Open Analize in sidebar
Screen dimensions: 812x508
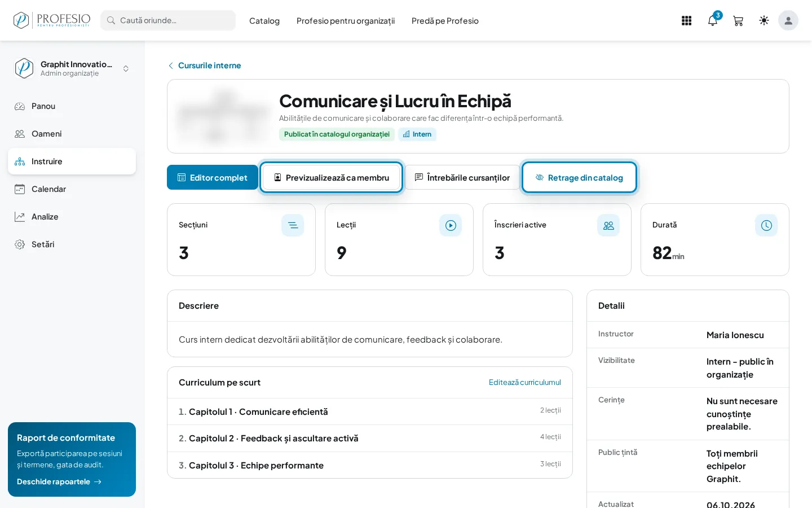click(x=72, y=217)
